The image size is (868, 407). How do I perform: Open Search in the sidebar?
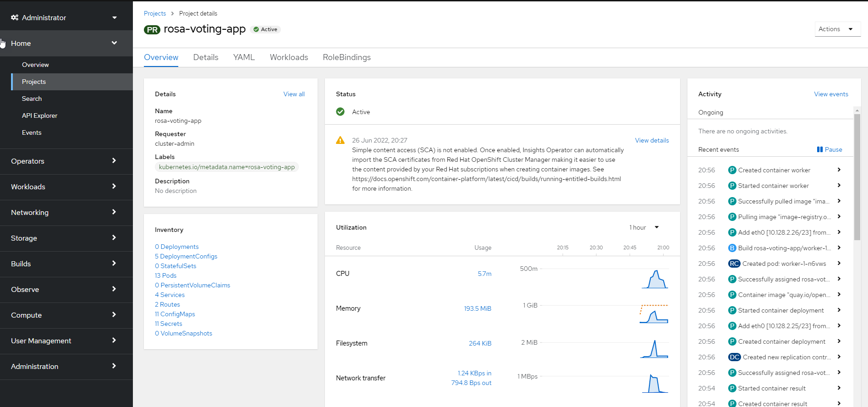click(x=72, y=99)
